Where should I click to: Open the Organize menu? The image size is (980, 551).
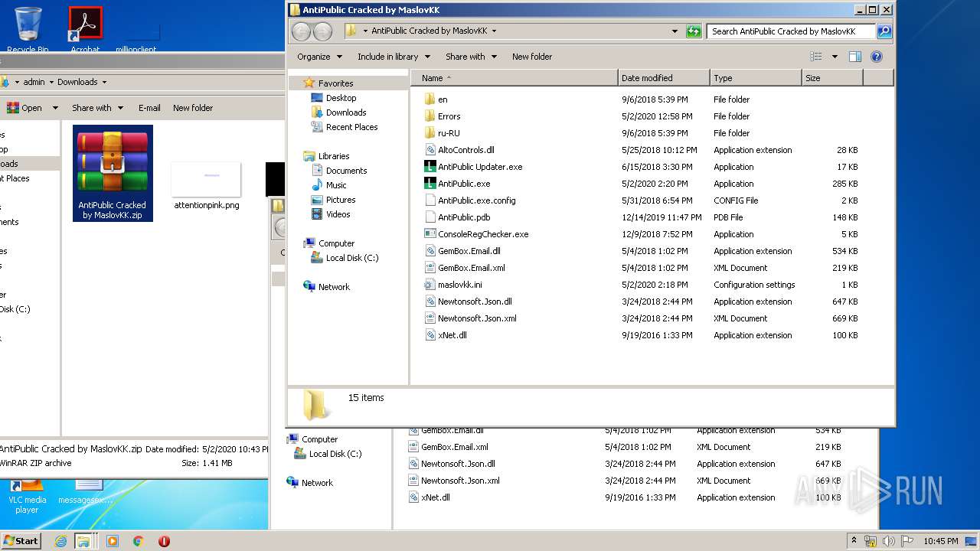(319, 57)
